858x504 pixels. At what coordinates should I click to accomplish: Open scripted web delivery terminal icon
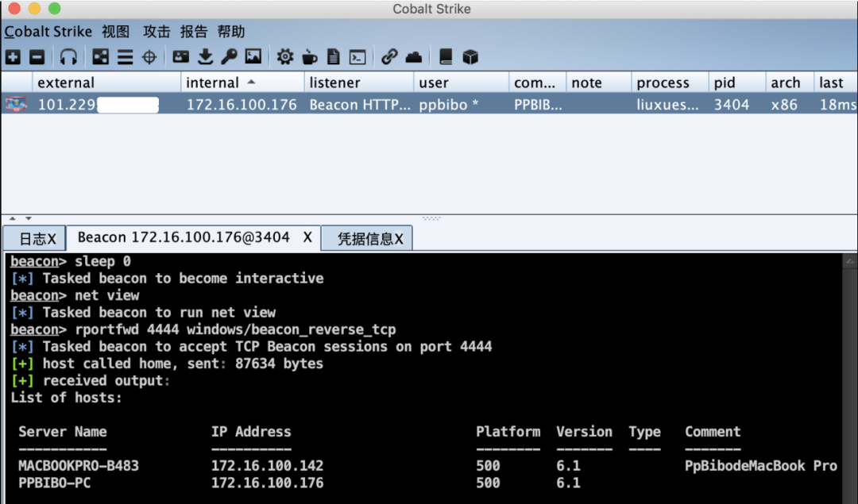point(357,57)
